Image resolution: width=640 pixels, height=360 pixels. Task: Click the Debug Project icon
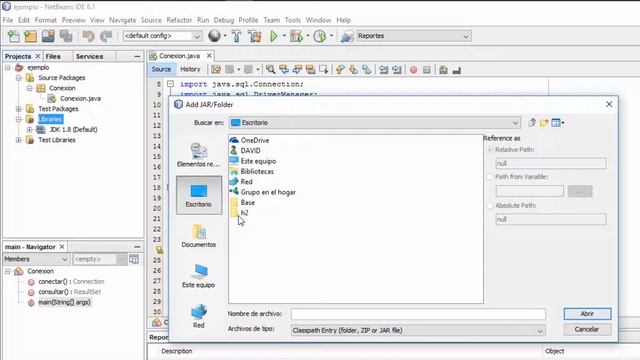point(296,36)
